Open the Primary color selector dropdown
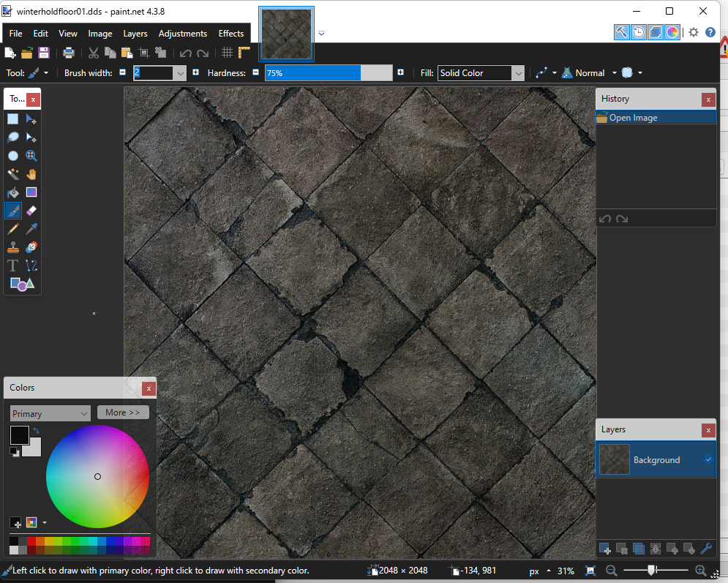Image resolution: width=728 pixels, height=583 pixels. coord(50,413)
